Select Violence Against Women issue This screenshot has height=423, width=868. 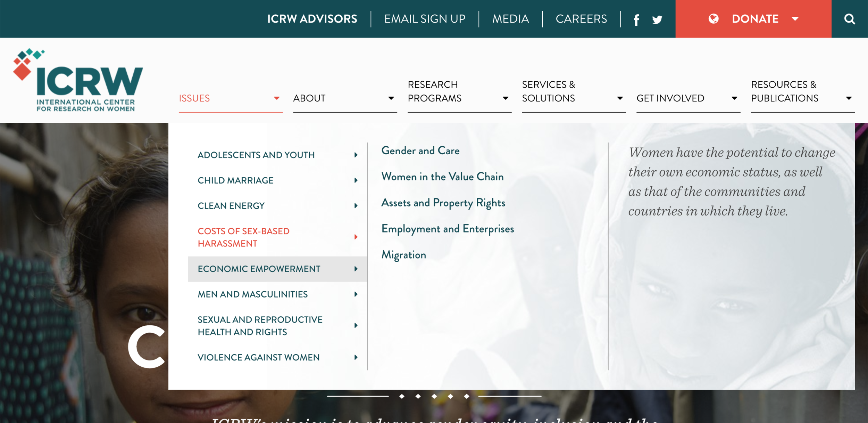259,357
